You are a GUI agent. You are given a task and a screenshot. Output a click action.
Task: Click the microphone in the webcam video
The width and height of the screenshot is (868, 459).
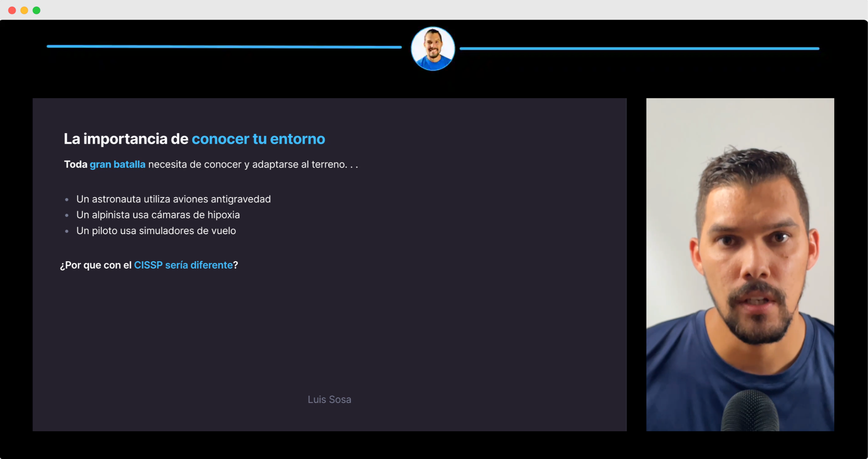[750, 412]
